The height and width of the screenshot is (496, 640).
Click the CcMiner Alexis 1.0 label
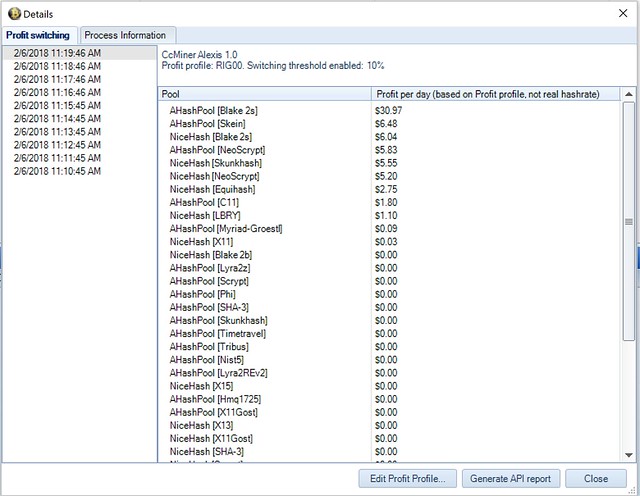[199, 55]
